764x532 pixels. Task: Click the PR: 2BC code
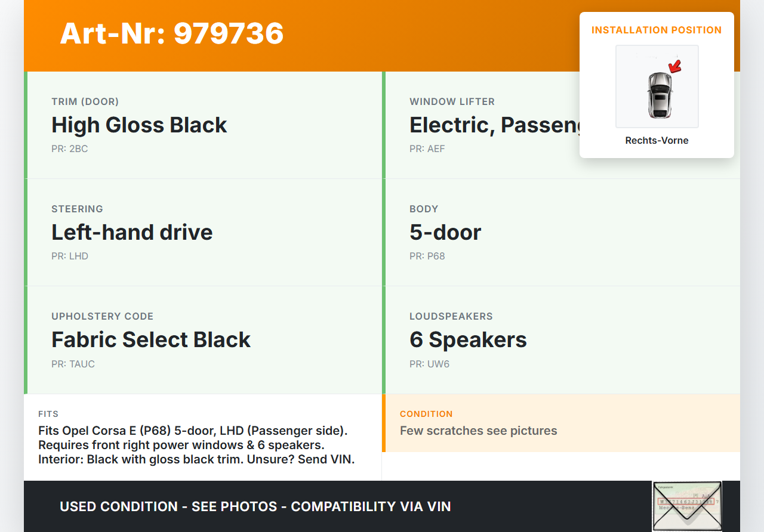pos(70,149)
